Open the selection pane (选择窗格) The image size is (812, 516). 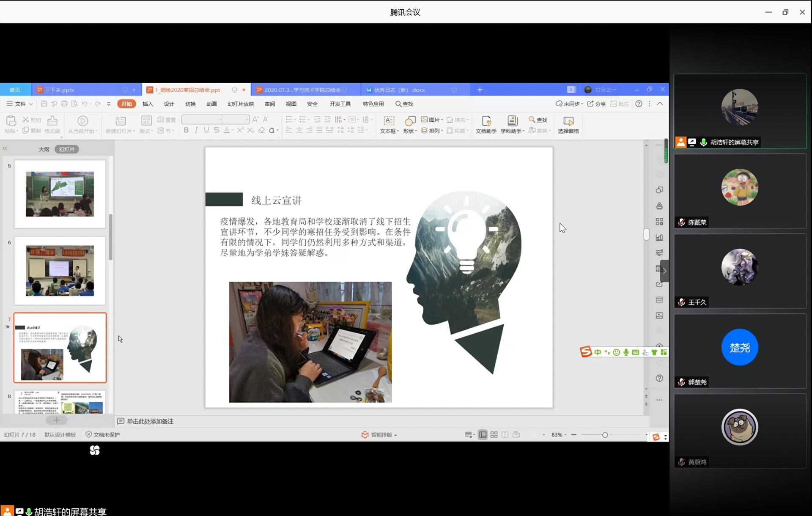(568, 122)
